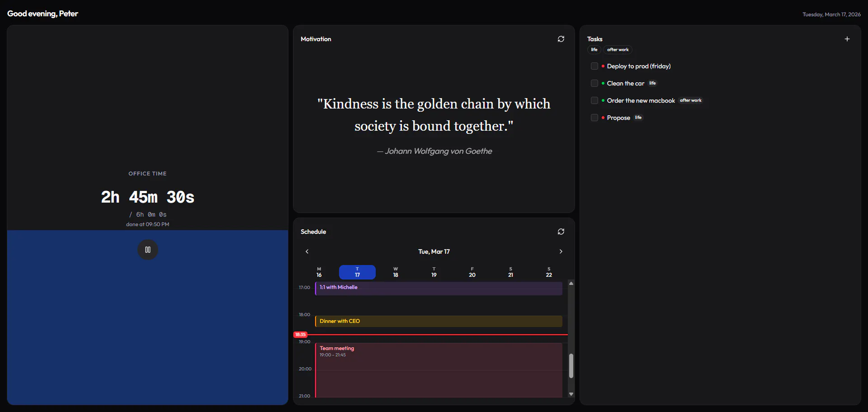Viewport: 868px width, 412px height.
Task: Select Friday 20 in week strip
Action: pos(472,272)
